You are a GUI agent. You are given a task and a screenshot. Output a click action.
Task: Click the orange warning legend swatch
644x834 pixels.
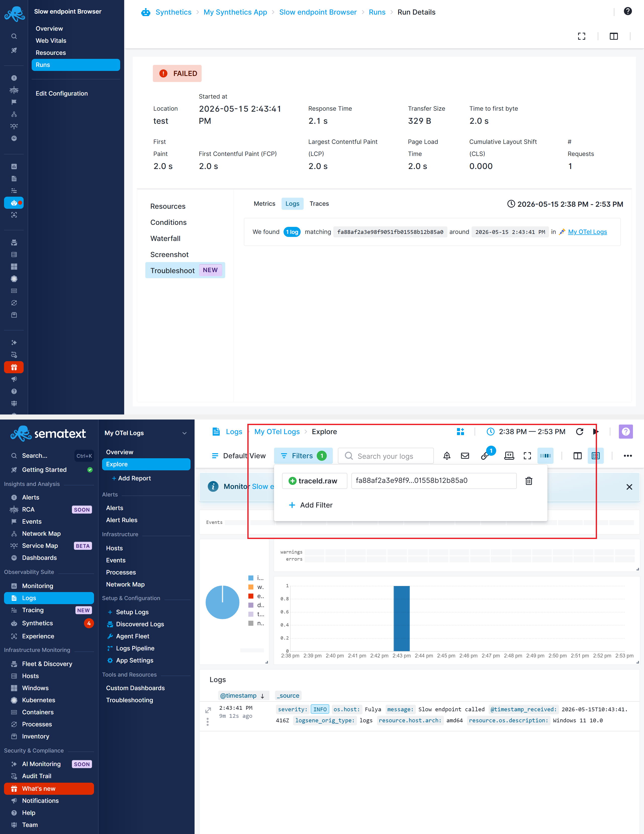(251, 587)
